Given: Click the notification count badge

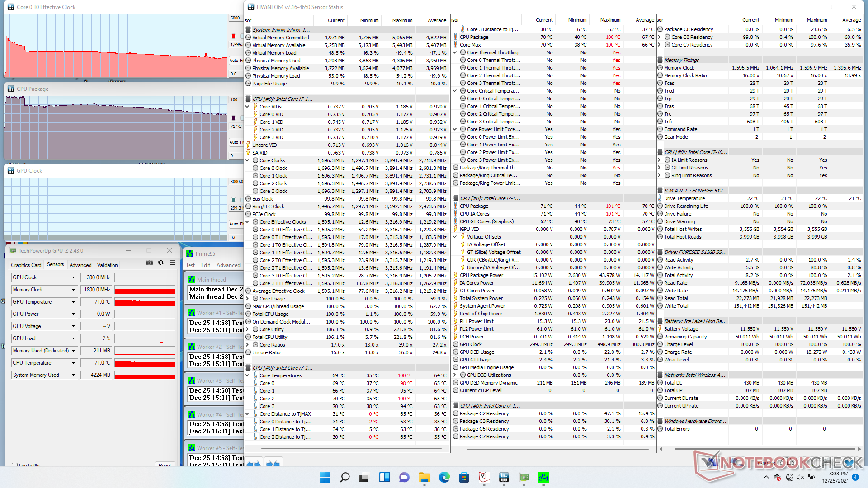Looking at the screenshot, I should click(855, 477).
